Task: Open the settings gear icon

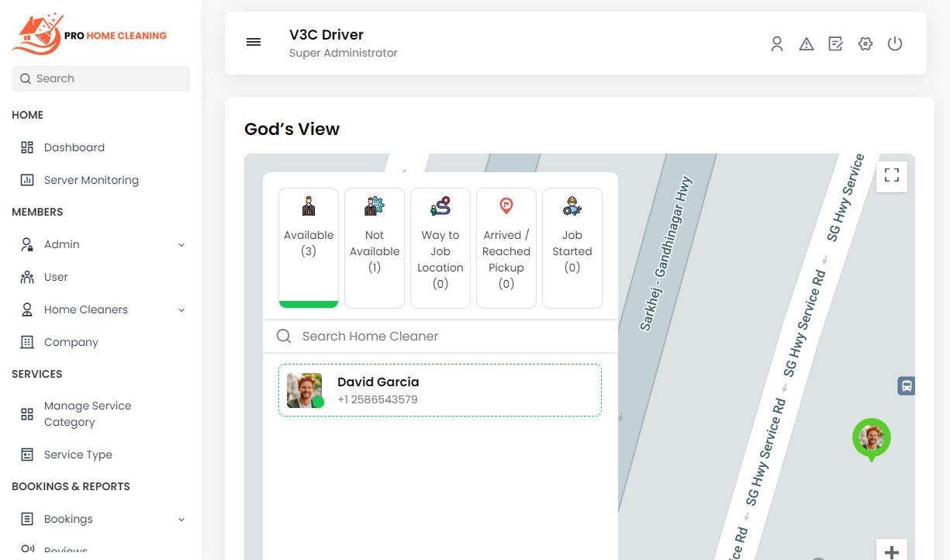Action: tap(865, 44)
